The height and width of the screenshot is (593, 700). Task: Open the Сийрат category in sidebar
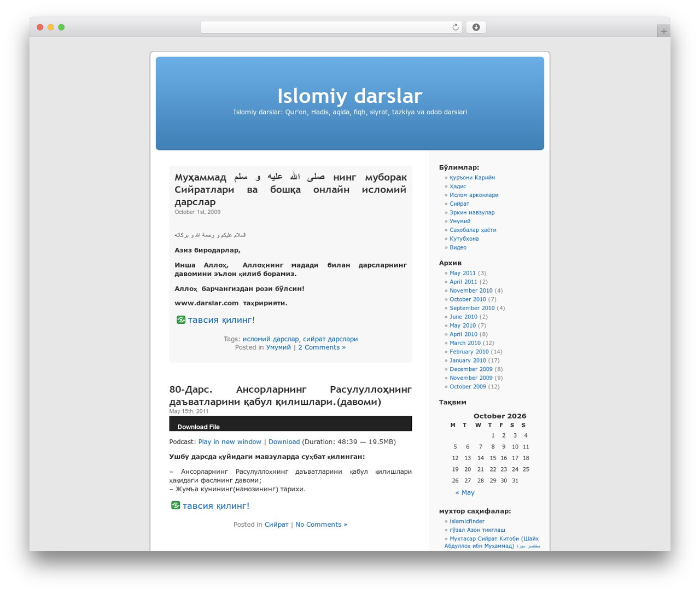[459, 204]
